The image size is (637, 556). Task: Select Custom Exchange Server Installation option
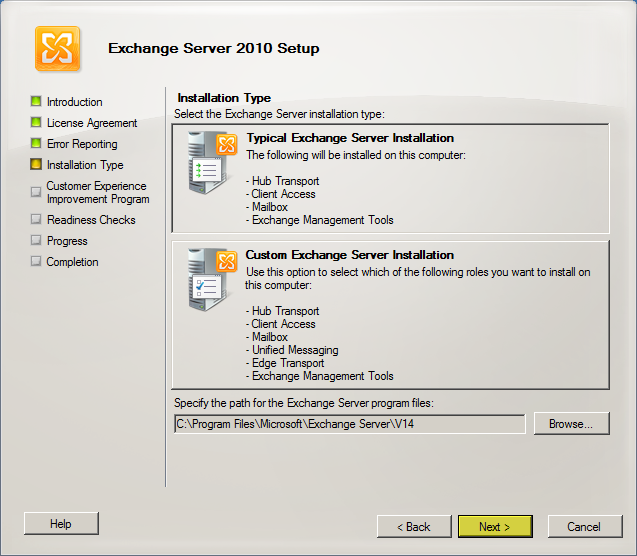pos(390,315)
